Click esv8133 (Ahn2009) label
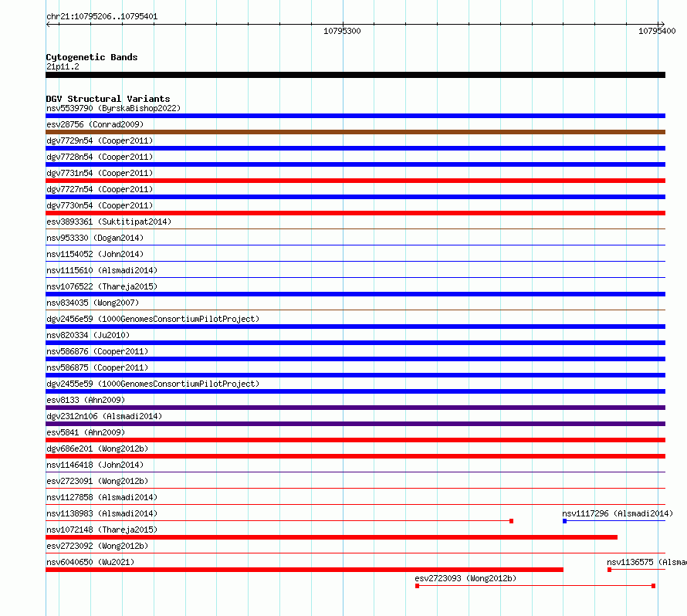This screenshot has height=616, width=687. point(86,400)
